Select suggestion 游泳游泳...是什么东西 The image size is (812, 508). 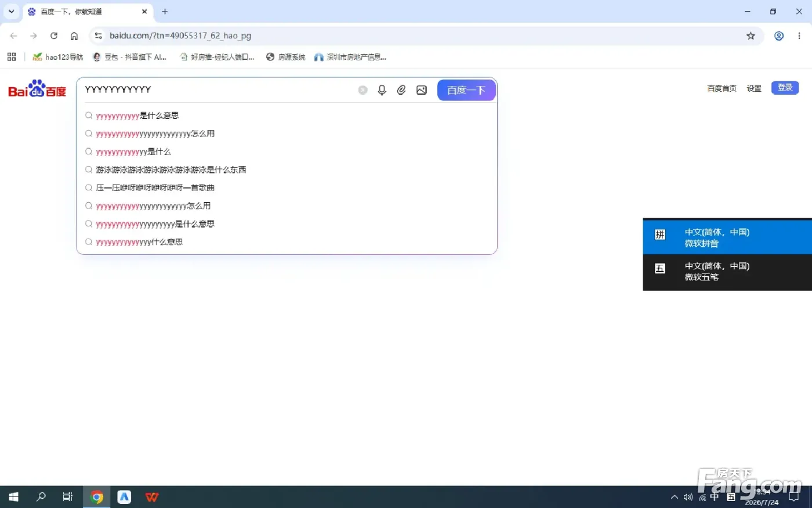(171, 170)
